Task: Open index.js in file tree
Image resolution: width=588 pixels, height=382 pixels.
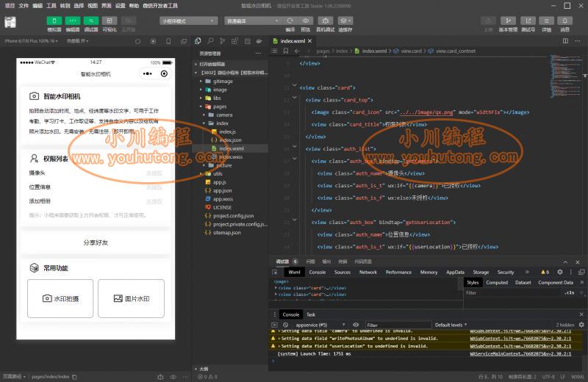Action: (227, 131)
